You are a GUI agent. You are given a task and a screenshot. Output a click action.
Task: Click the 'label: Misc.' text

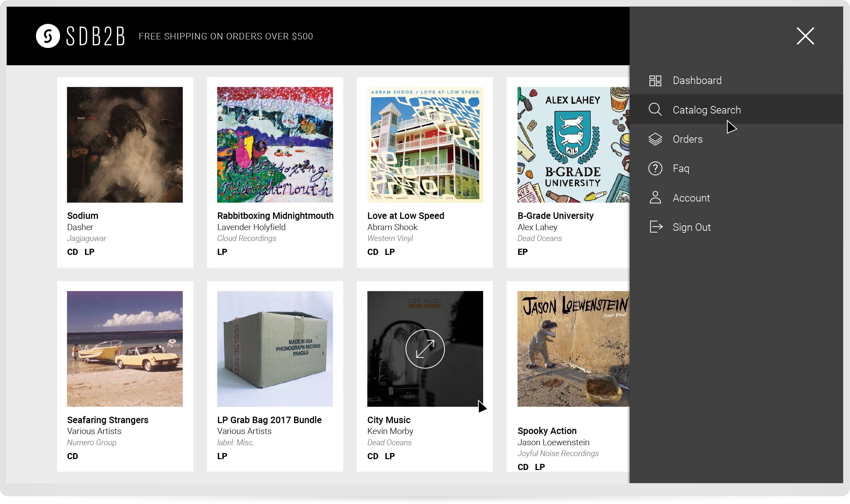235,442
